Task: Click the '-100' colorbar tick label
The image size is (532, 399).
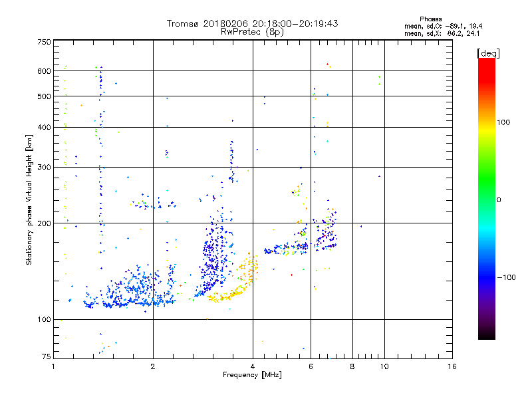Action: (x=506, y=277)
